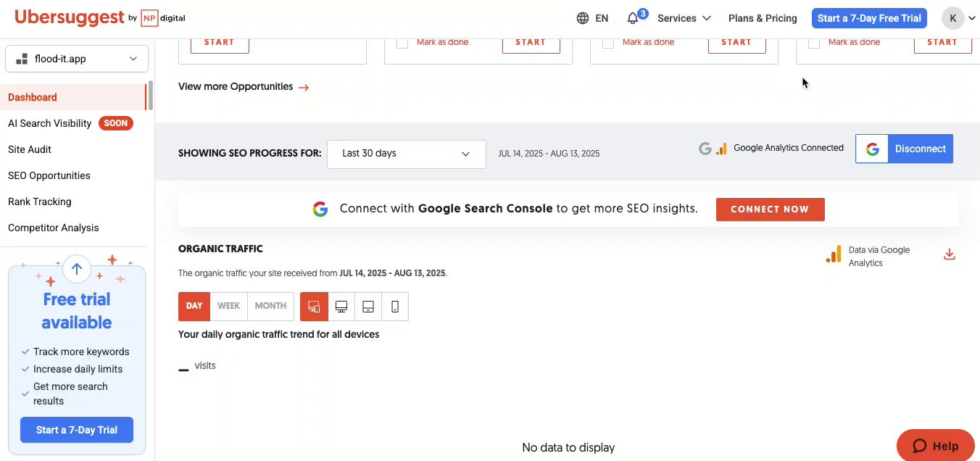Click the Last 30 days dropdown chevron
980x461 pixels.
tap(466, 154)
